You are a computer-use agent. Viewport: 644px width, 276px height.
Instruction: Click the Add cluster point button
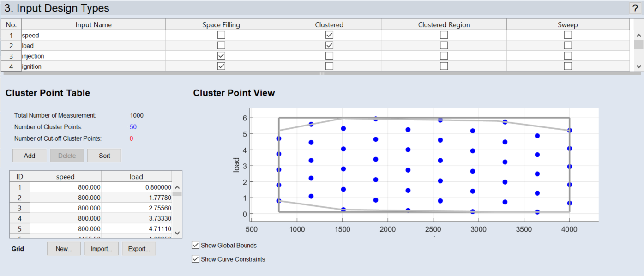tap(30, 156)
